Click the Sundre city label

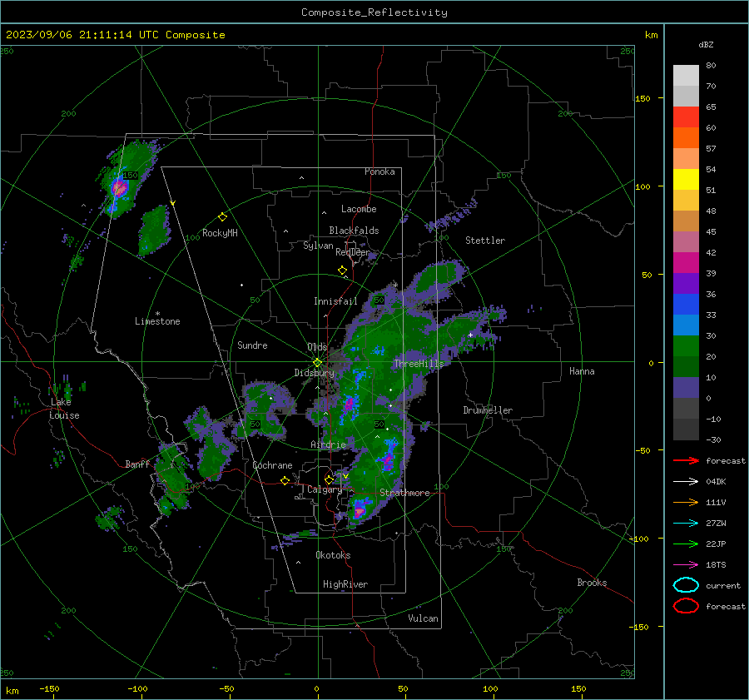(x=252, y=345)
